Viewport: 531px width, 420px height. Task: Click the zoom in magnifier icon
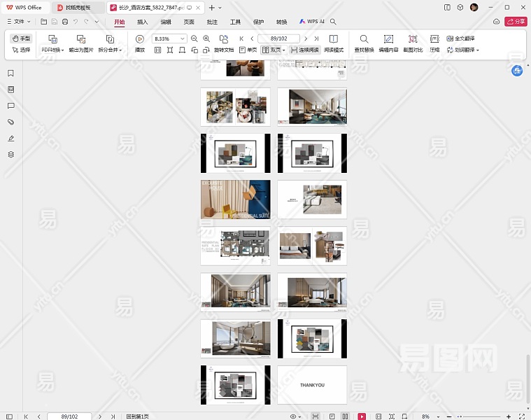(x=206, y=39)
